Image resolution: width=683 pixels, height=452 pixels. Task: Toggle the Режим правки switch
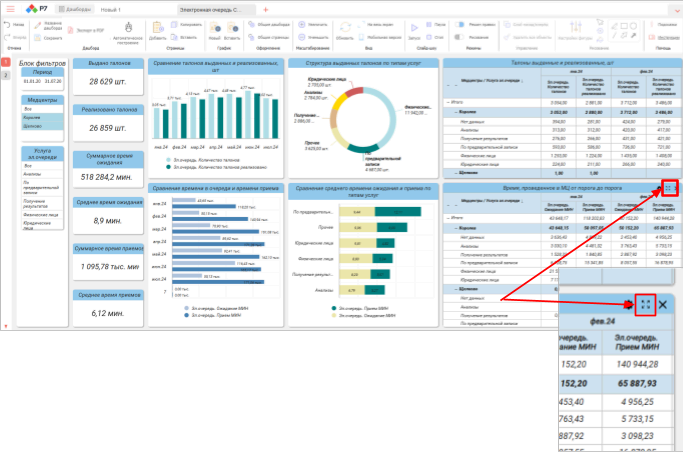(460, 24)
